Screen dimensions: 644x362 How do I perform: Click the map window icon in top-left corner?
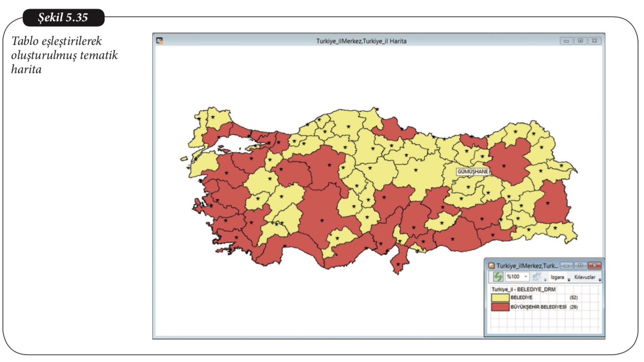159,41
